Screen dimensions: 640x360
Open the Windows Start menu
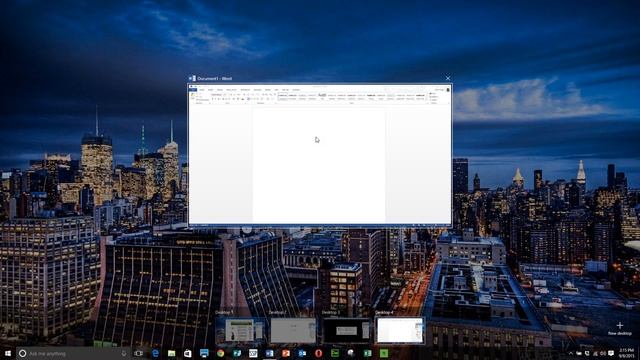pyautogui.click(x=8, y=353)
